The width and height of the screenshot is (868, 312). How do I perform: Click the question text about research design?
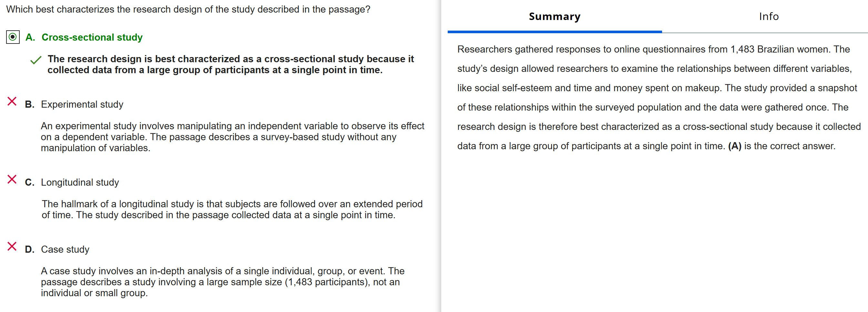[188, 9]
